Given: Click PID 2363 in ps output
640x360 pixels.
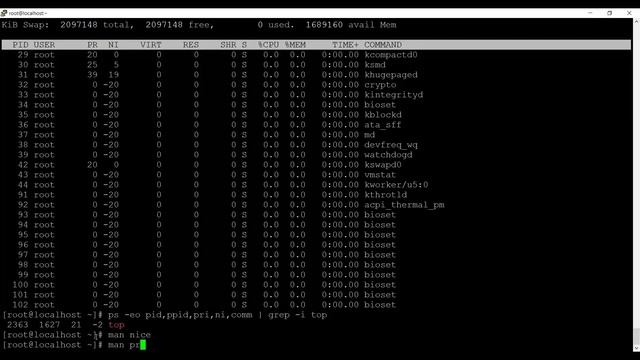Looking at the screenshot, I should (18, 325).
